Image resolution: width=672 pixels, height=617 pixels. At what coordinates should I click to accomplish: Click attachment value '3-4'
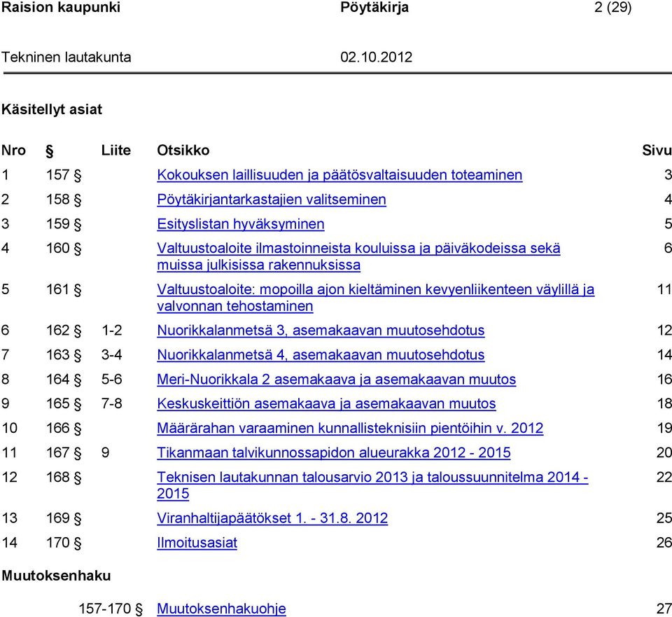pyautogui.click(x=111, y=354)
